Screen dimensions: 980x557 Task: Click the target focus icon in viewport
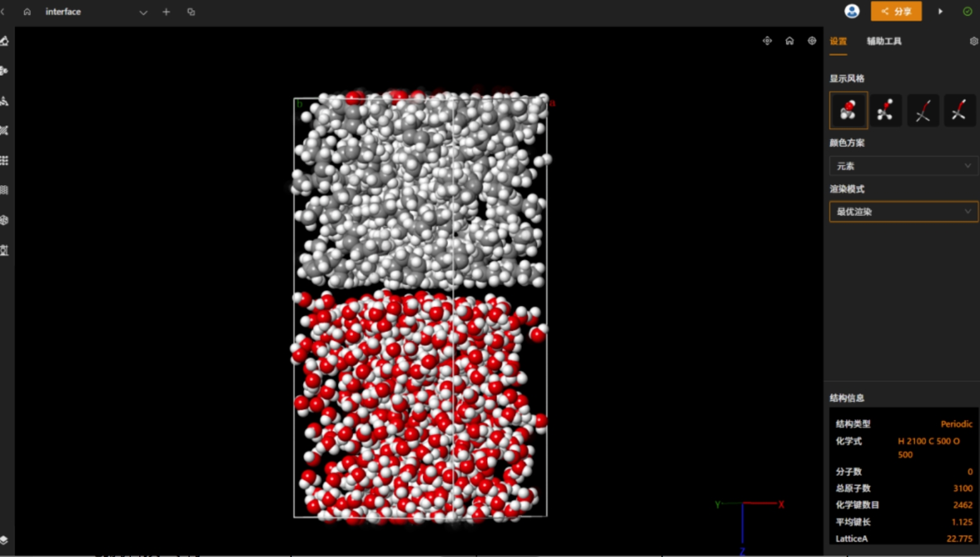point(812,41)
